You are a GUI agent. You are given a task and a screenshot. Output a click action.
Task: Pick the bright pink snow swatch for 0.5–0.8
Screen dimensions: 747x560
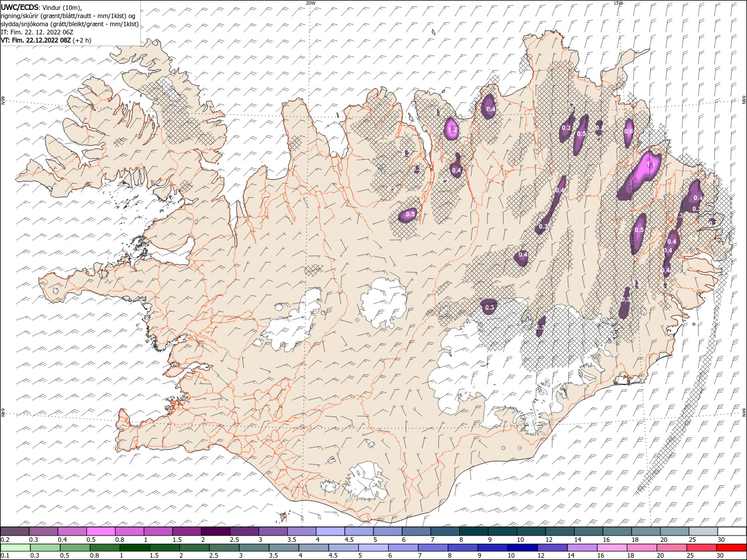pyautogui.click(x=101, y=531)
